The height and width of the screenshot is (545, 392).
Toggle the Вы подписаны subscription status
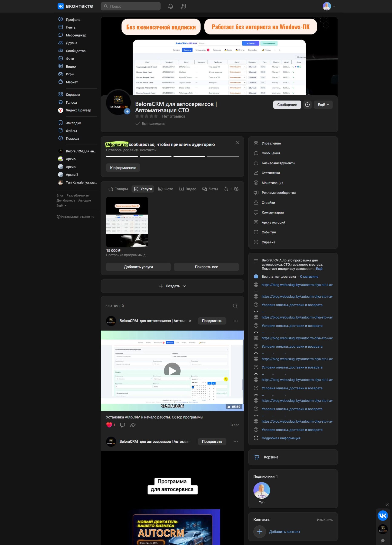(x=150, y=123)
